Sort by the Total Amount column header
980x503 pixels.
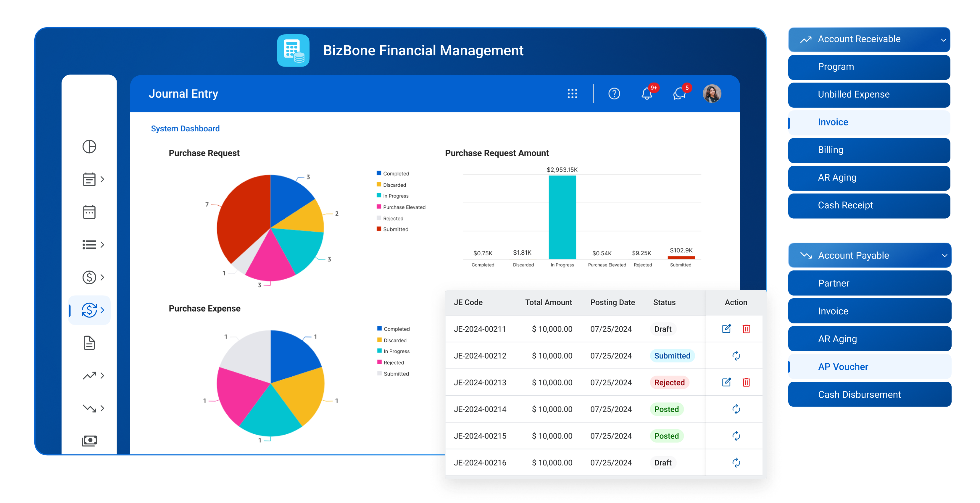[x=548, y=302]
